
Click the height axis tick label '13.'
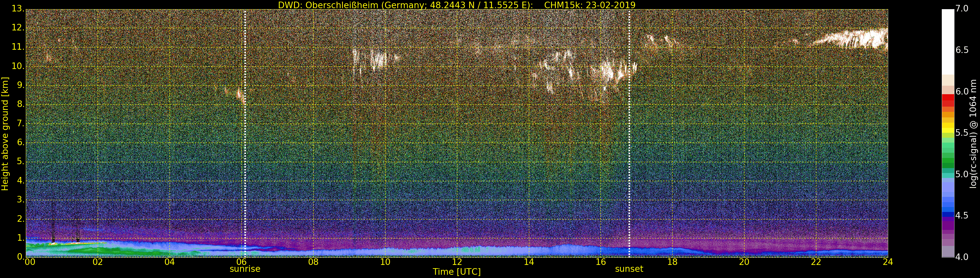(x=18, y=9)
